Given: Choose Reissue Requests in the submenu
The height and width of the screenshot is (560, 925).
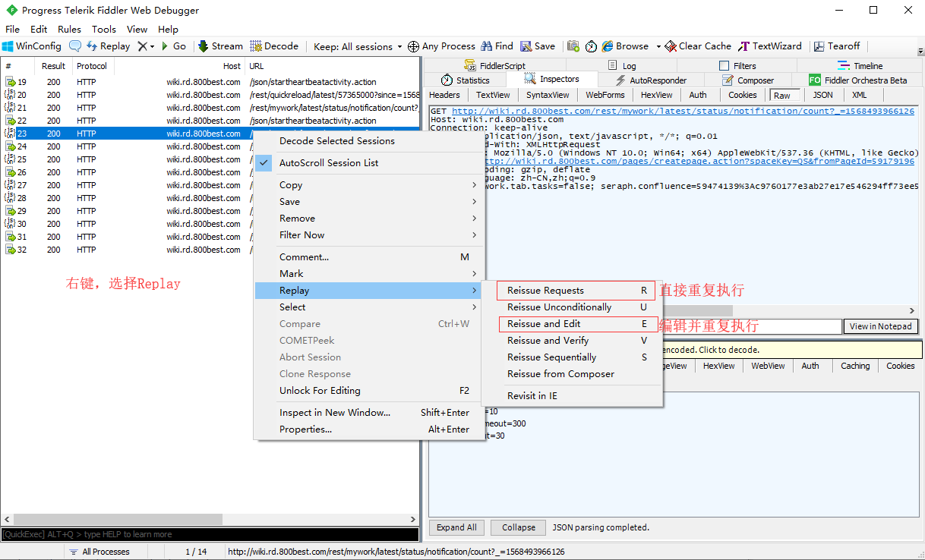Looking at the screenshot, I should click(x=576, y=291).
